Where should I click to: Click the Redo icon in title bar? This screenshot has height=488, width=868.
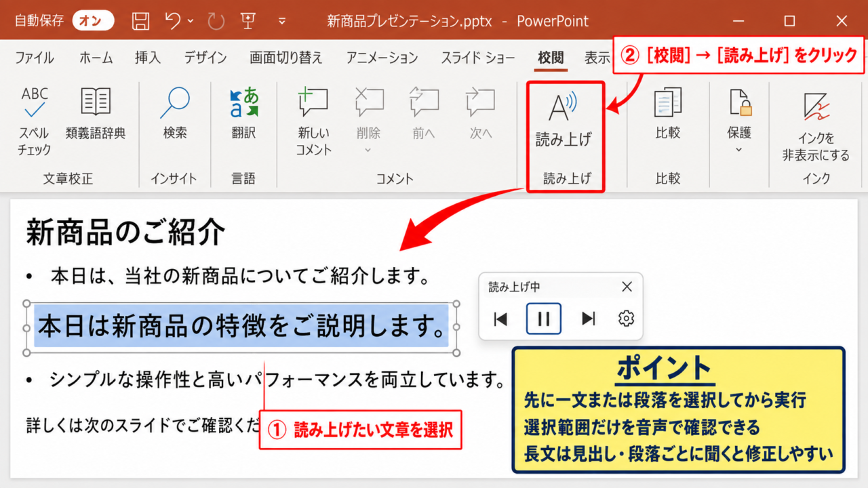tap(216, 22)
